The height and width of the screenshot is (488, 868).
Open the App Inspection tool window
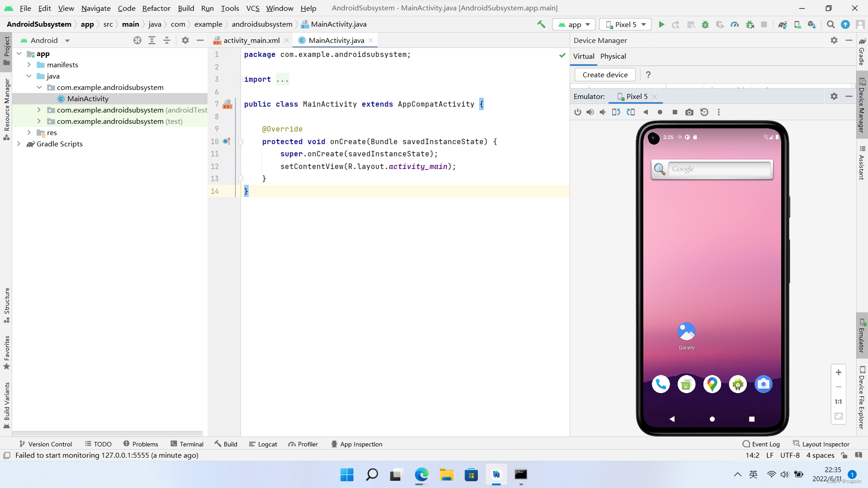(x=357, y=444)
